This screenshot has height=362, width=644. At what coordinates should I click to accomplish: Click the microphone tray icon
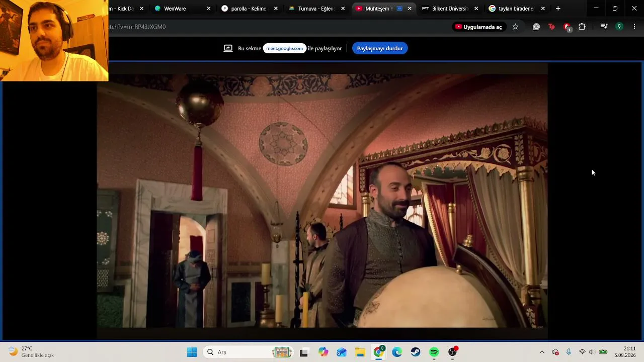[569, 352]
